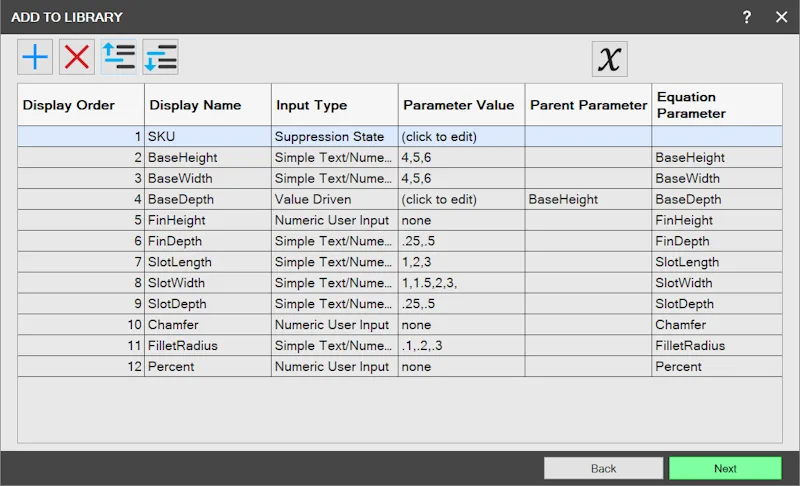The width and height of the screenshot is (800, 486).
Task: Click BaseHeight in the Parent Parameter column
Action: 588,199
